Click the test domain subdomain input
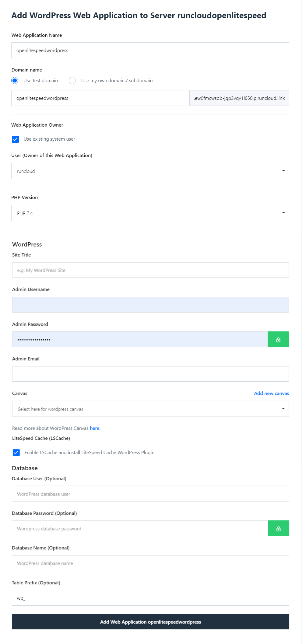 100,98
